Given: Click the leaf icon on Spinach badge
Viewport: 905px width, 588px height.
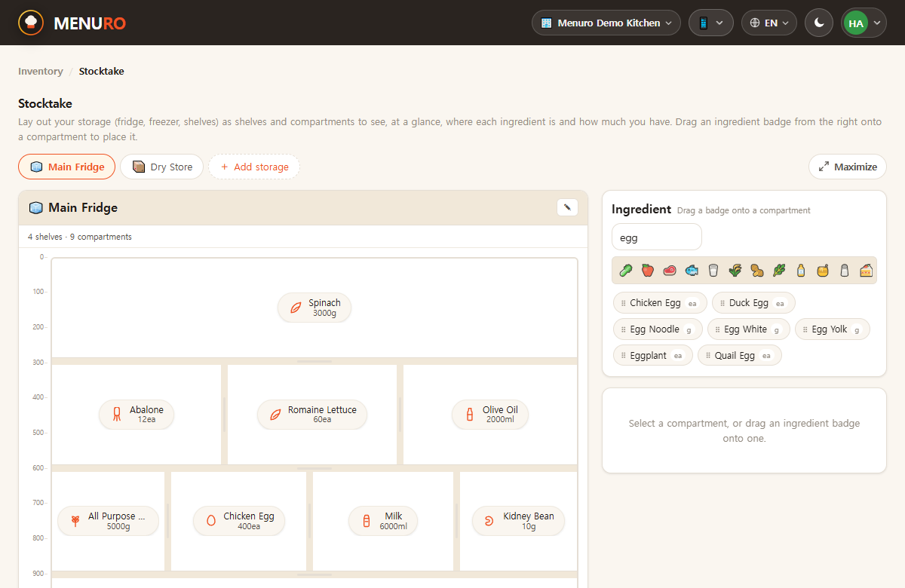Looking at the screenshot, I should click(x=296, y=308).
